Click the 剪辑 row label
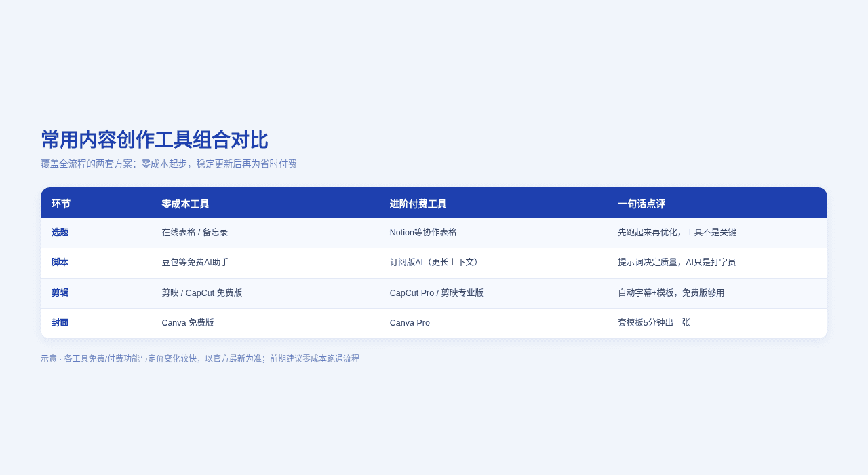This screenshot has height=475, width=868. click(x=60, y=292)
